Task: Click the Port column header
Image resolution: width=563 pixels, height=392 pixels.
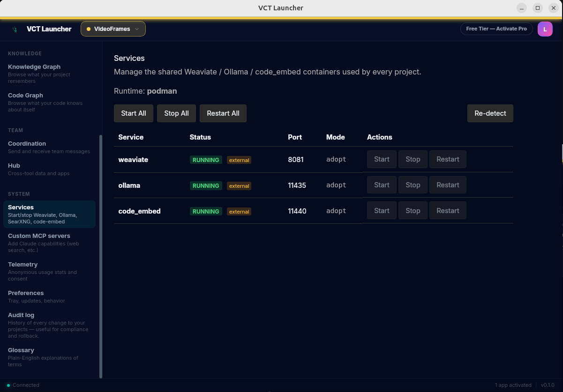Action: [295, 137]
